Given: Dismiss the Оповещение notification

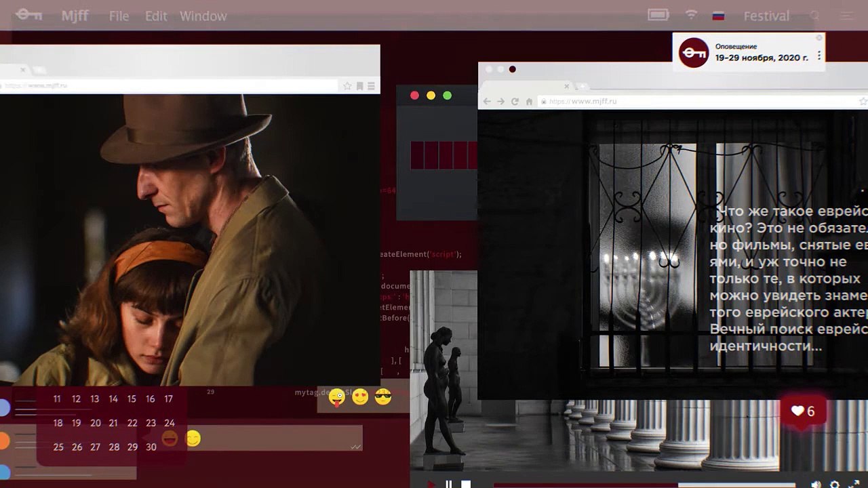Looking at the screenshot, I should 819,38.
